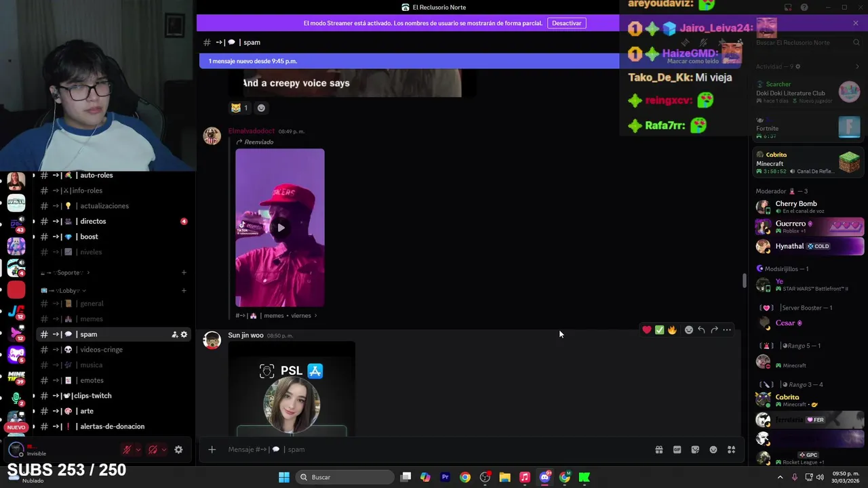
Task: Open the GIF picker
Action: click(x=677, y=449)
